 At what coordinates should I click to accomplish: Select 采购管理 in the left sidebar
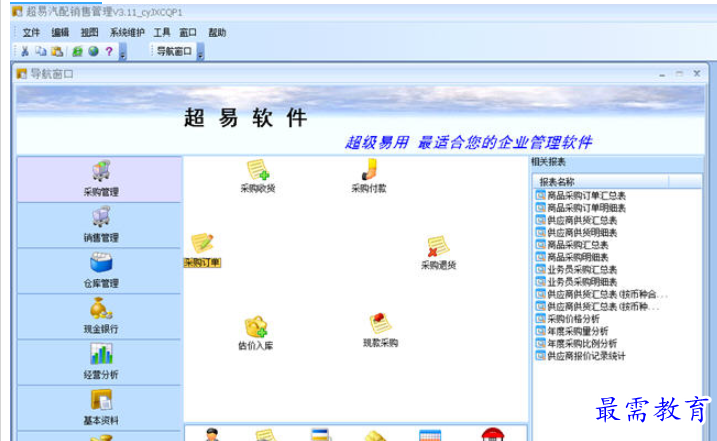click(101, 178)
